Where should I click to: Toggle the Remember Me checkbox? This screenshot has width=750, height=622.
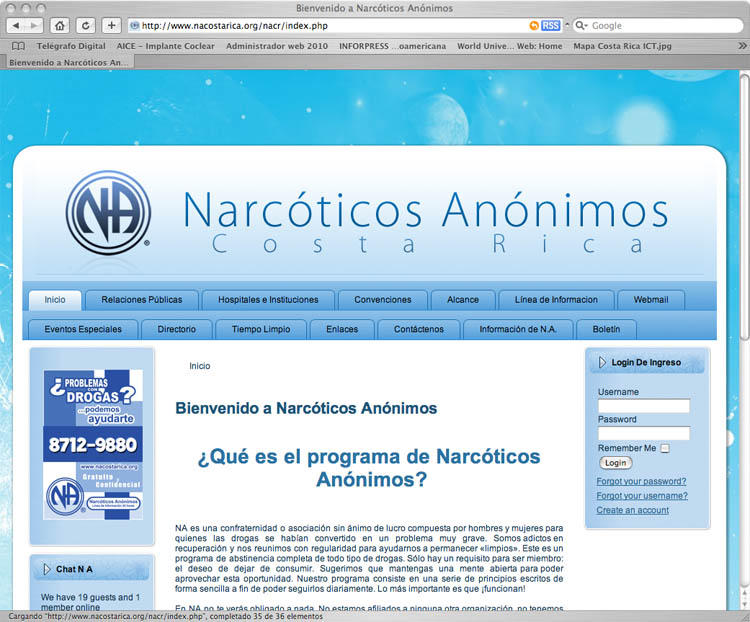pyautogui.click(x=665, y=448)
